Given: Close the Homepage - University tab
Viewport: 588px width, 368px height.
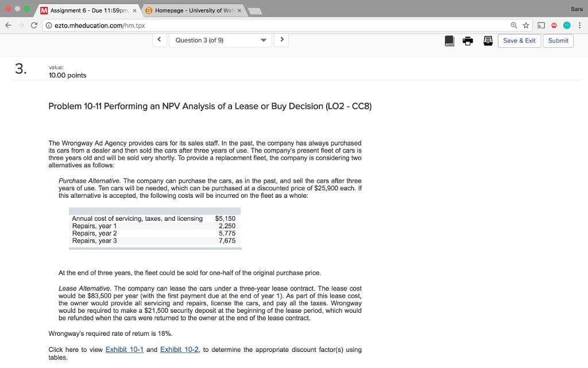Looking at the screenshot, I should pyautogui.click(x=239, y=10).
